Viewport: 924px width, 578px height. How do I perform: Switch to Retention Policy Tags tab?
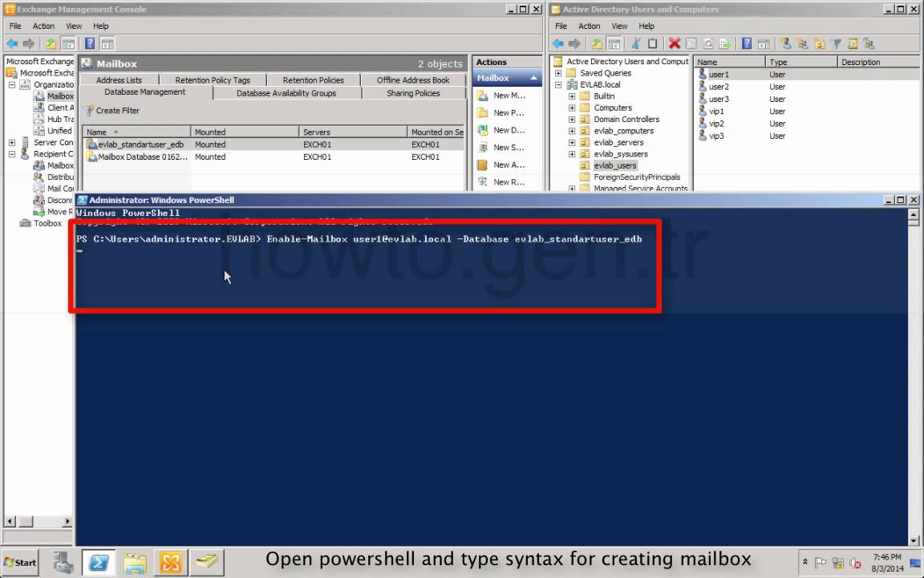213,79
